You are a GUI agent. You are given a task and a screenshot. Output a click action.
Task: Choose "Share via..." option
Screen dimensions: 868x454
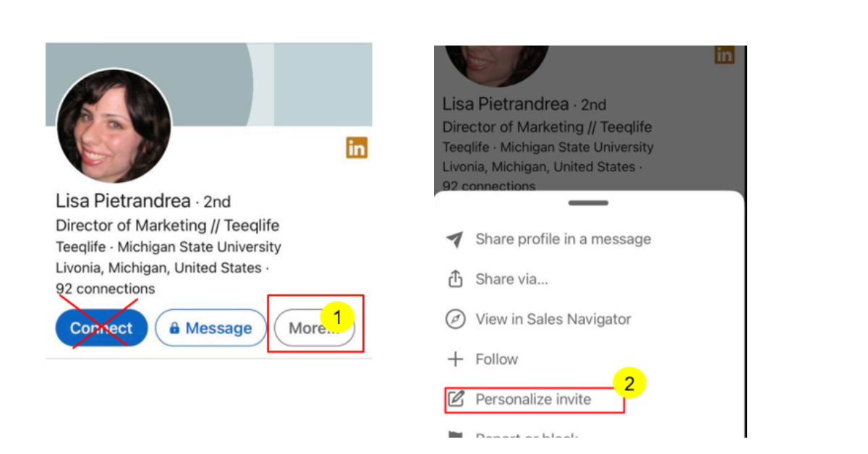point(511,279)
